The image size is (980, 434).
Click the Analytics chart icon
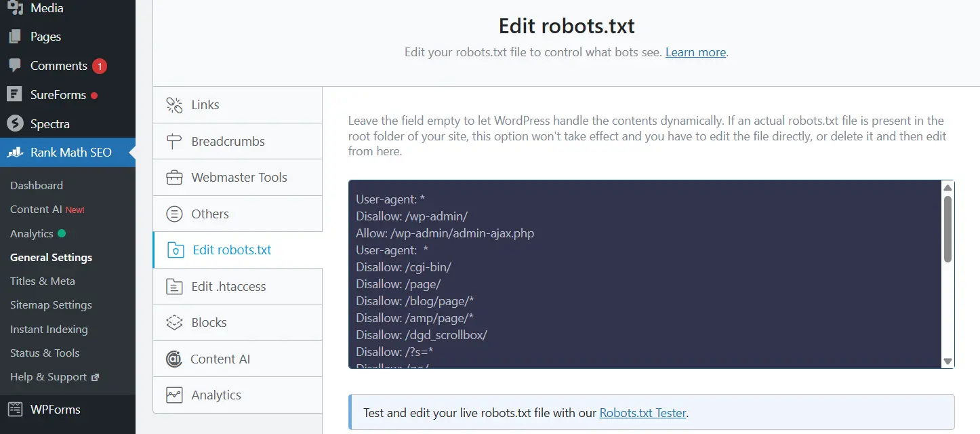tap(174, 395)
